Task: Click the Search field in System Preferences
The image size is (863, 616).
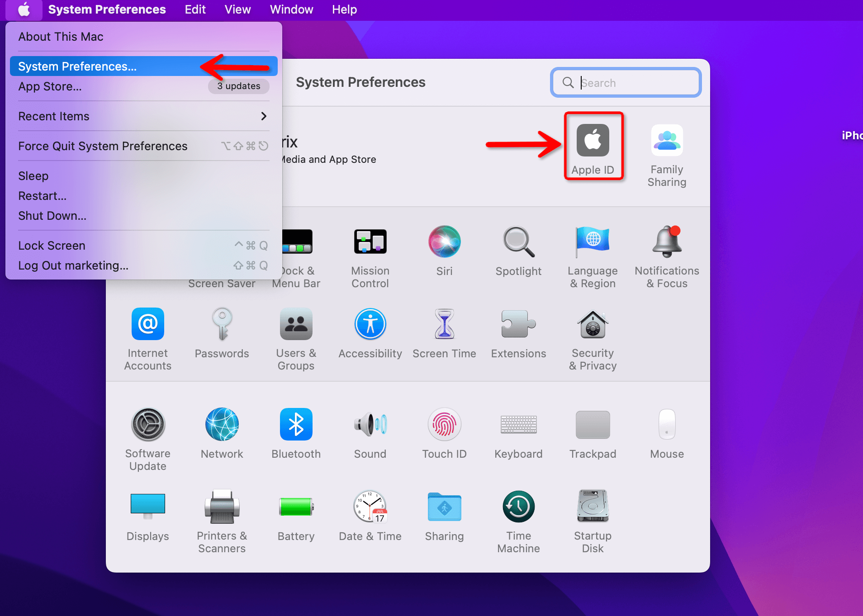Action: 626,82
